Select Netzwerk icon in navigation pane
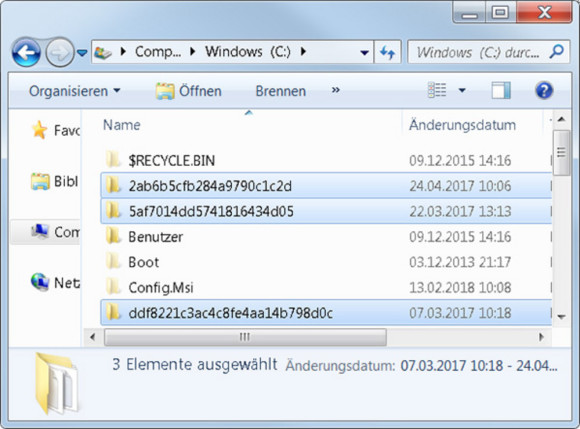The width and height of the screenshot is (580, 429). [x=40, y=282]
